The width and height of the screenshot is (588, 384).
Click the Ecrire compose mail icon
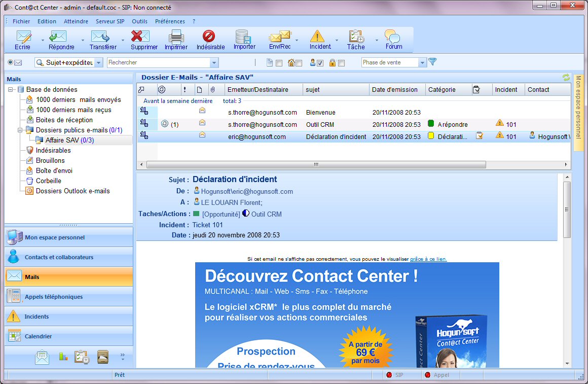(23, 37)
